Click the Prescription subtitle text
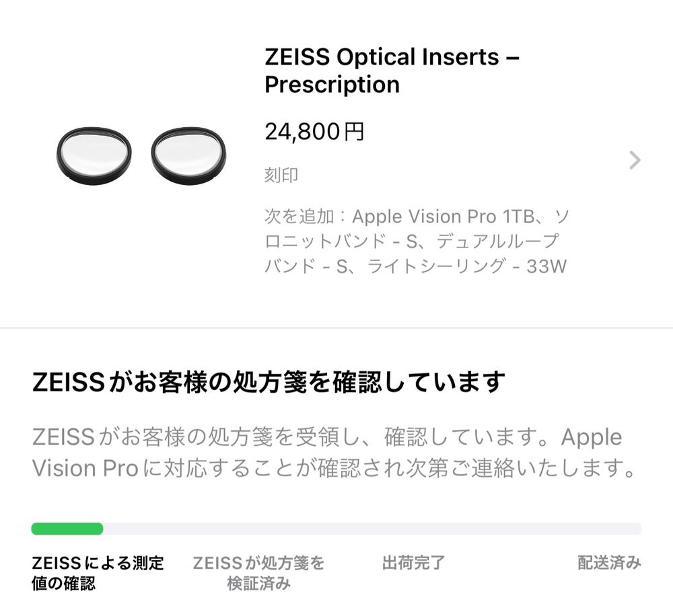Image resolution: width=673 pixels, height=616 pixels. [x=332, y=85]
